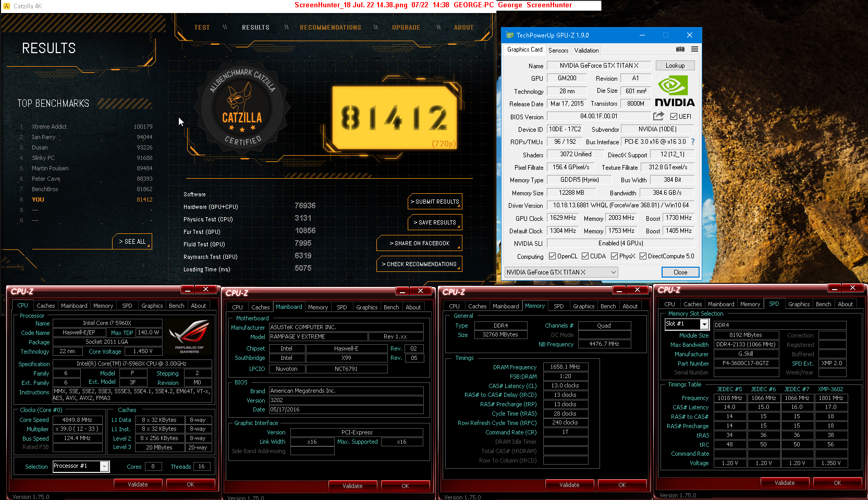This screenshot has height=500, width=868.
Task: Toggle the DirectCompute 5.0 checkbox
Action: pyautogui.click(x=643, y=256)
